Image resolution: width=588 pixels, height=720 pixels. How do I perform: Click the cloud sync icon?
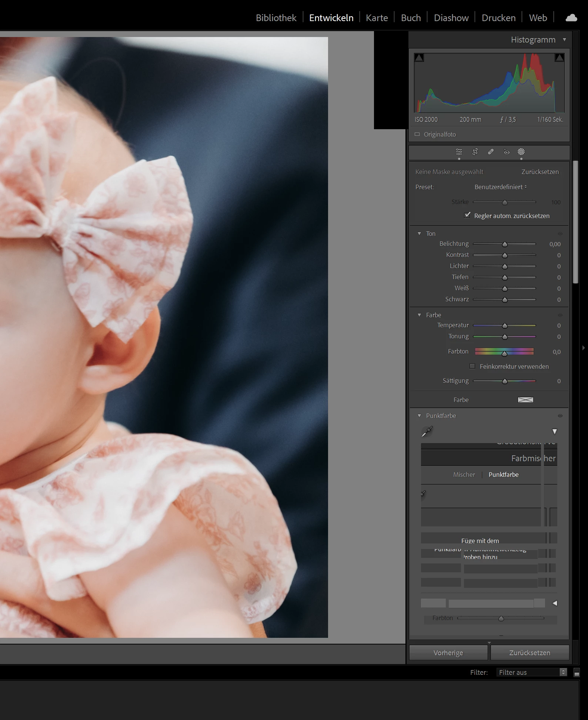[x=571, y=18]
